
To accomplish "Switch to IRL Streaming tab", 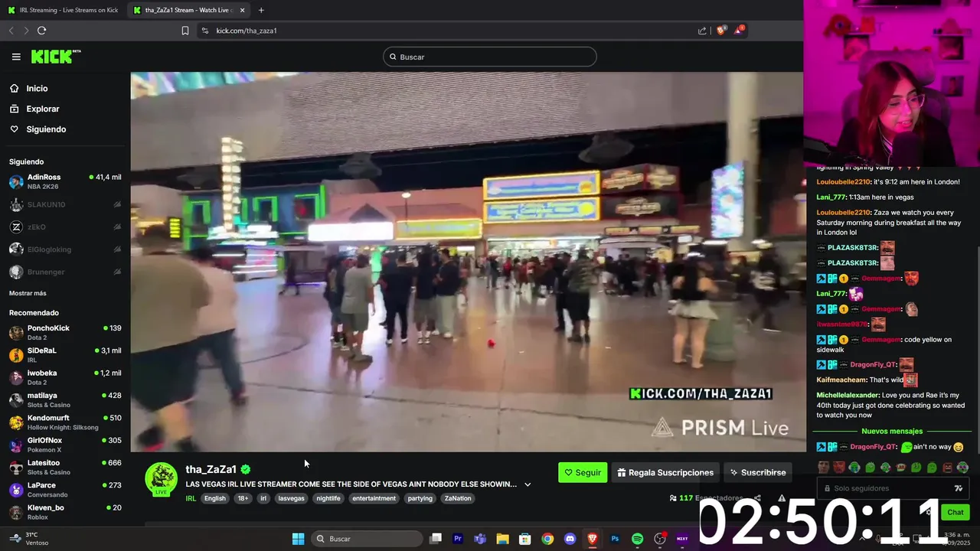I will coord(63,10).
